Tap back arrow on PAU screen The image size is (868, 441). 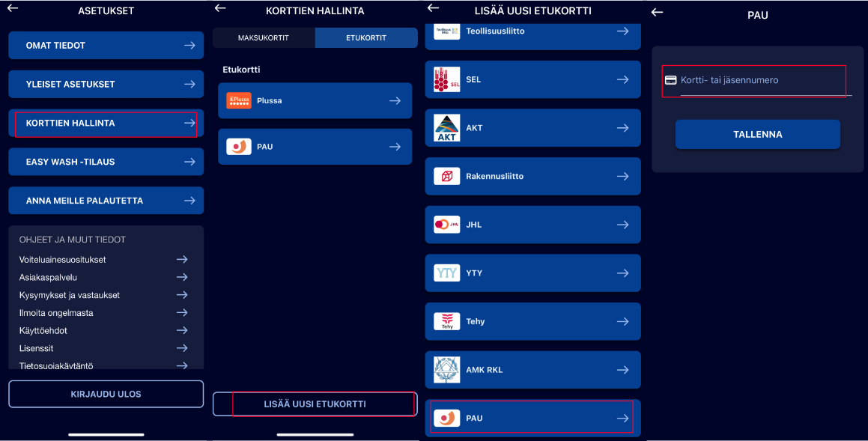point(657,12)
